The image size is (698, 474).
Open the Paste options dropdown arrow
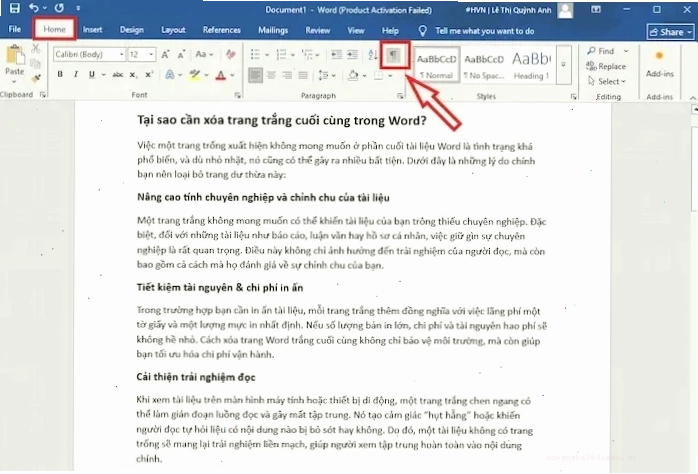click(14, 81)
